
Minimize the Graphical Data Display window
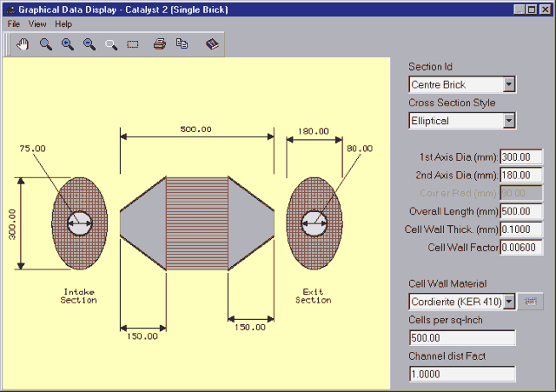pyautogui.click(x=520, y=10)
